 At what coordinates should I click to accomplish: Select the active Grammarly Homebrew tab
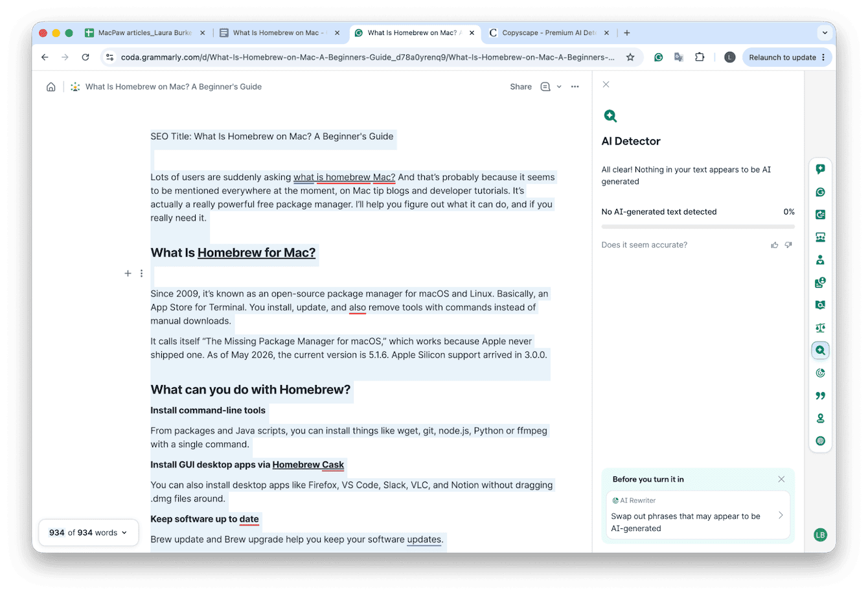415,32
